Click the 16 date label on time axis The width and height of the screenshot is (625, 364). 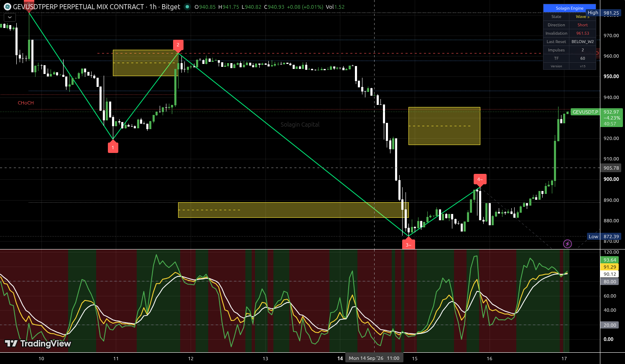[490, 359]
